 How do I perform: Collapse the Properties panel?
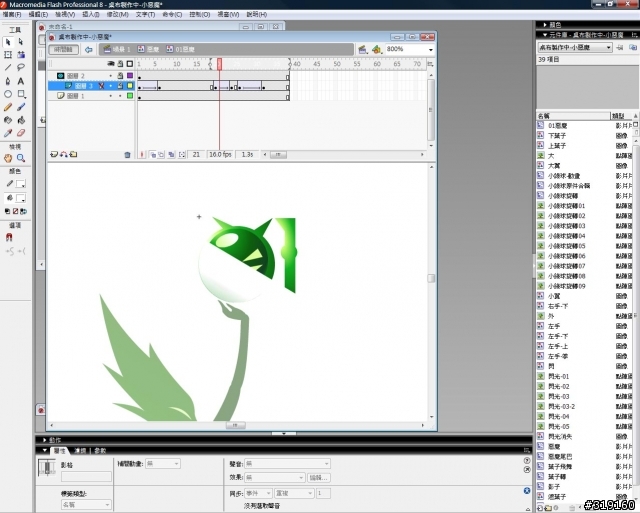point(44,451)
